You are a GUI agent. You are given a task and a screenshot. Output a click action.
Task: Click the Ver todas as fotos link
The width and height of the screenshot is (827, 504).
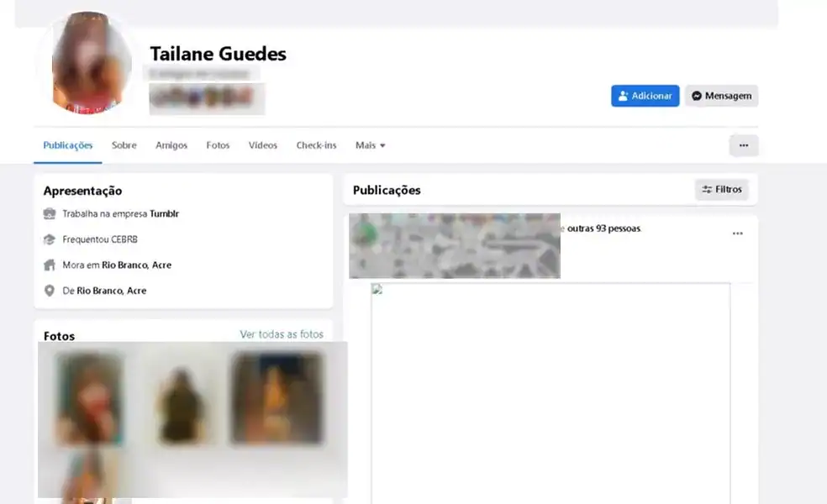pyautogui.click(x=282, y=334)
